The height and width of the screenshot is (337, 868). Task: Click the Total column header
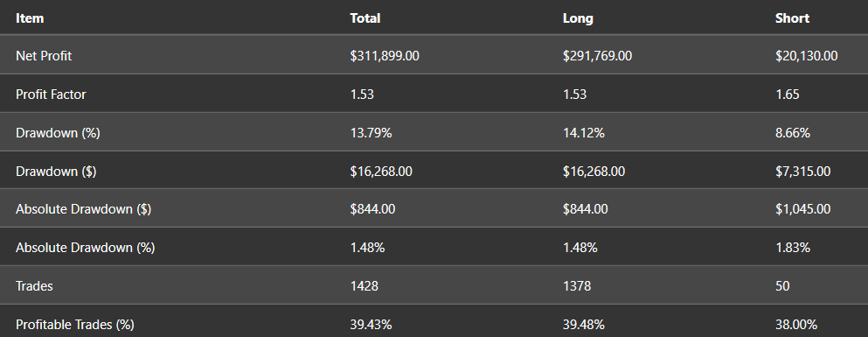[x=365, y=18]
